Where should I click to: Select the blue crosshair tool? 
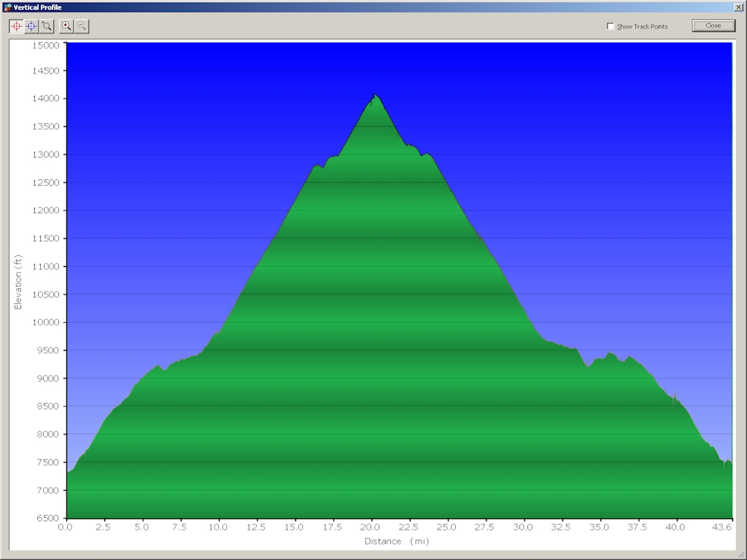[31, 26]
